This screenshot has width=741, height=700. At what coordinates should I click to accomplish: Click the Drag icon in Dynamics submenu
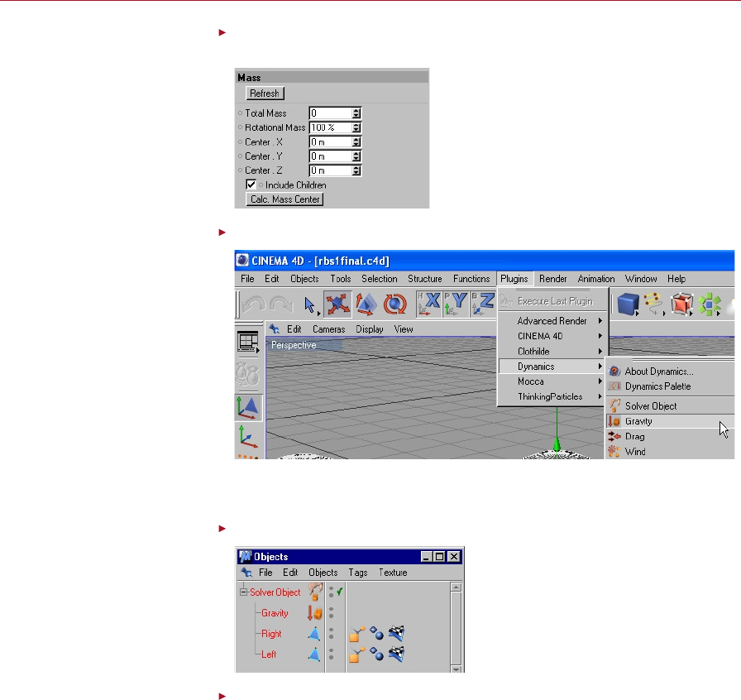[614, 436]
